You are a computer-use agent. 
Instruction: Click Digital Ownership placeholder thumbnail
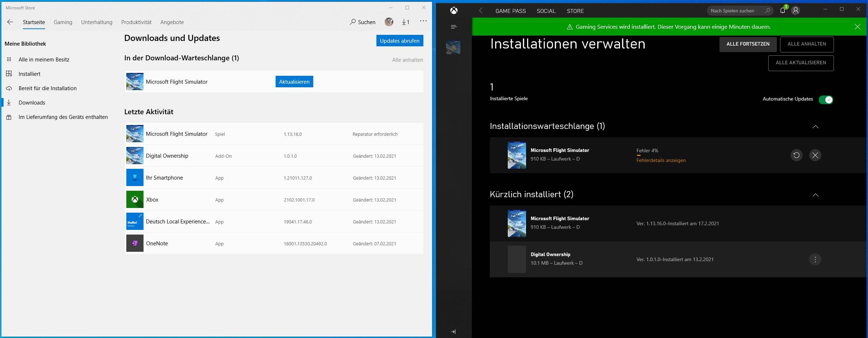pyautogui.click(x=517, y=259)
